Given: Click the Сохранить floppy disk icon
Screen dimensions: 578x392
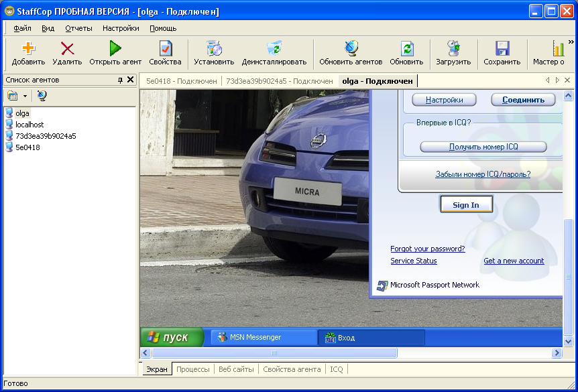Looking at the screenshot, I should pos(502,49).
